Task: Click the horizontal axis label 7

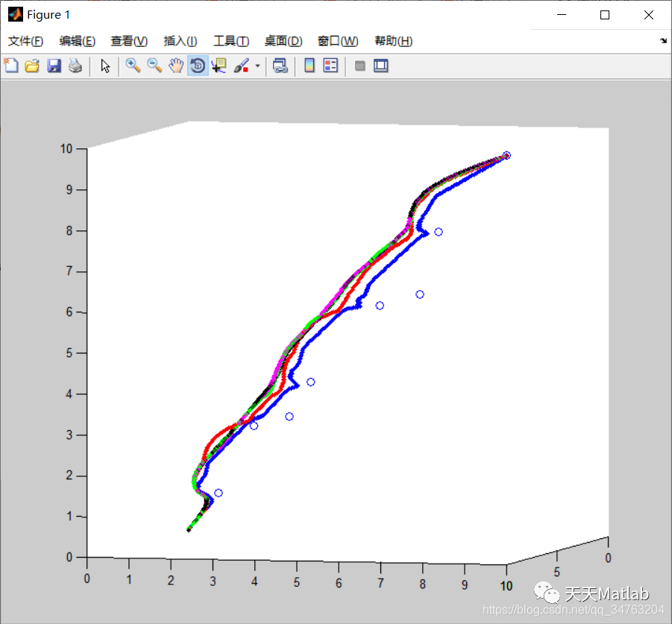Action: (380, 583)
